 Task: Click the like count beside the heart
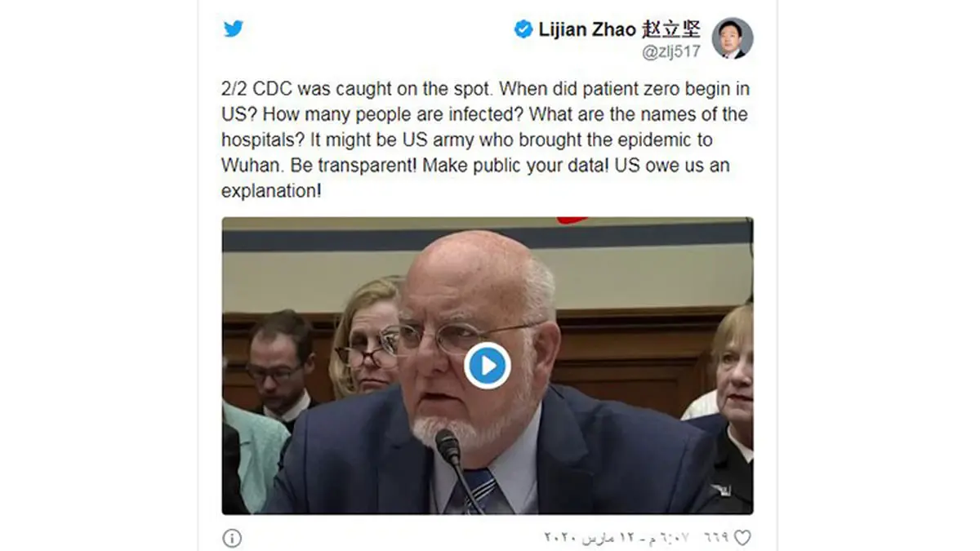point(715,538)
